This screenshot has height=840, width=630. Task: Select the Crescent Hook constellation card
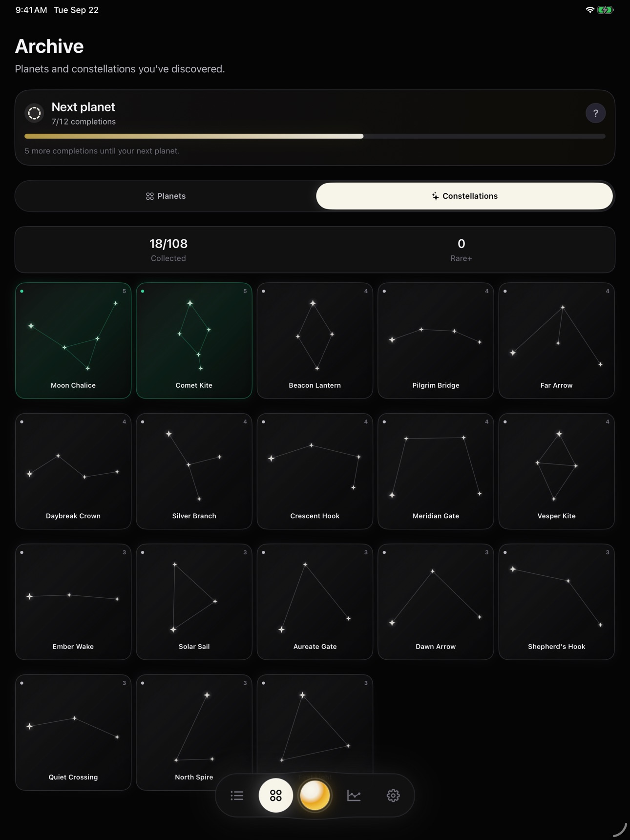coord(315,471)
